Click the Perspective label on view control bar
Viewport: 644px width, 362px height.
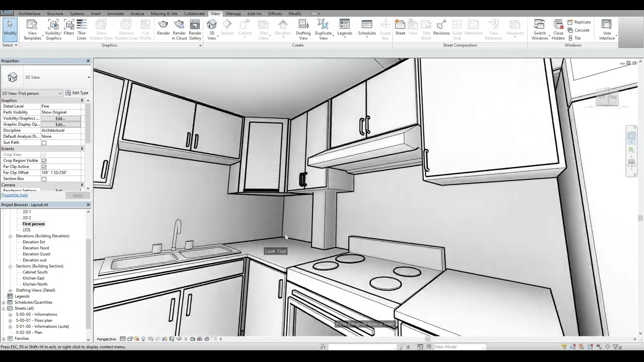tap(106, 339)
